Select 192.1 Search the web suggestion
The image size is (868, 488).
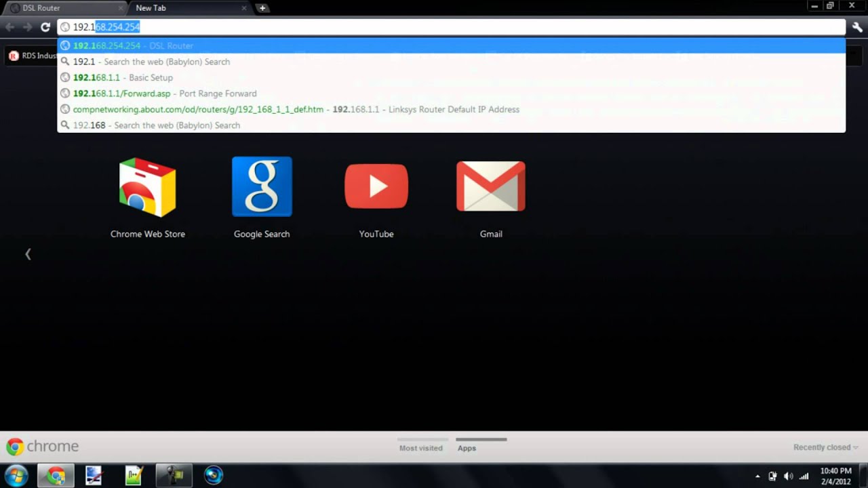click(x=451, y=62)
